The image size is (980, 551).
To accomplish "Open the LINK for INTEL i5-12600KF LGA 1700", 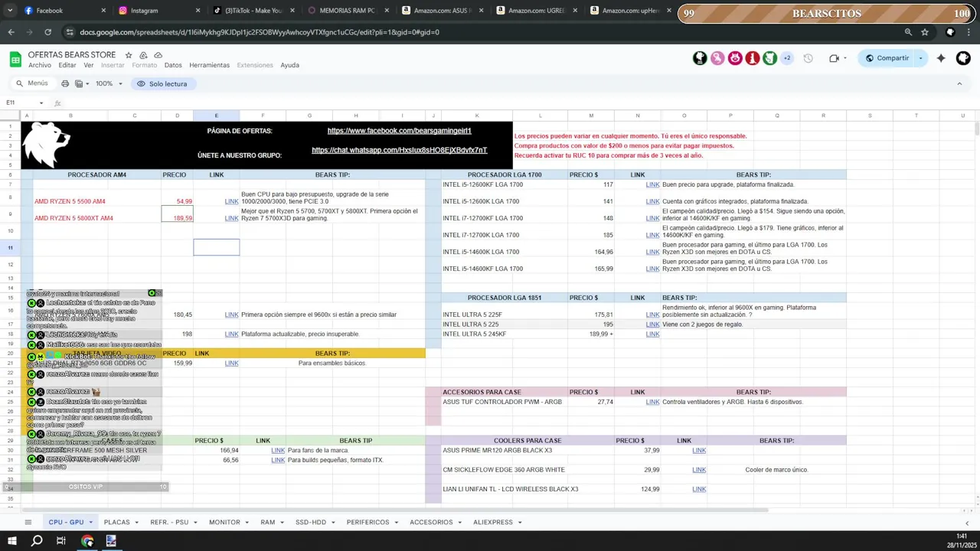I will [x=652, y=184].
